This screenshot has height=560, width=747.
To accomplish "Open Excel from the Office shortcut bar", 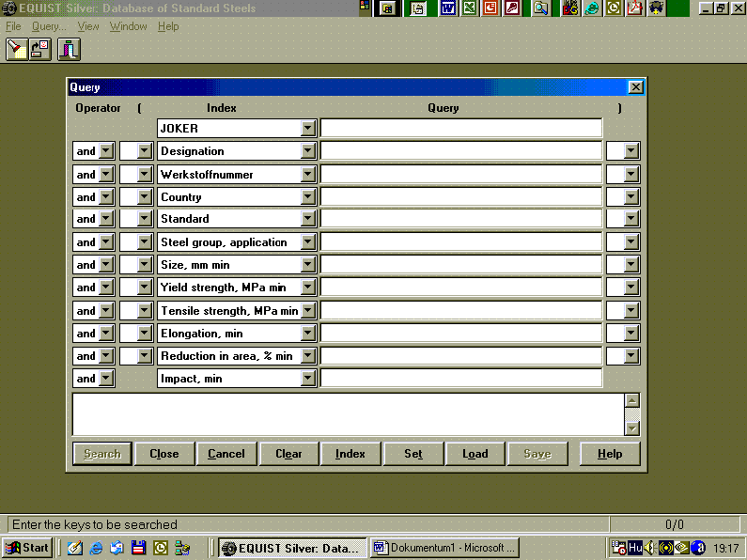I will 470,8.
